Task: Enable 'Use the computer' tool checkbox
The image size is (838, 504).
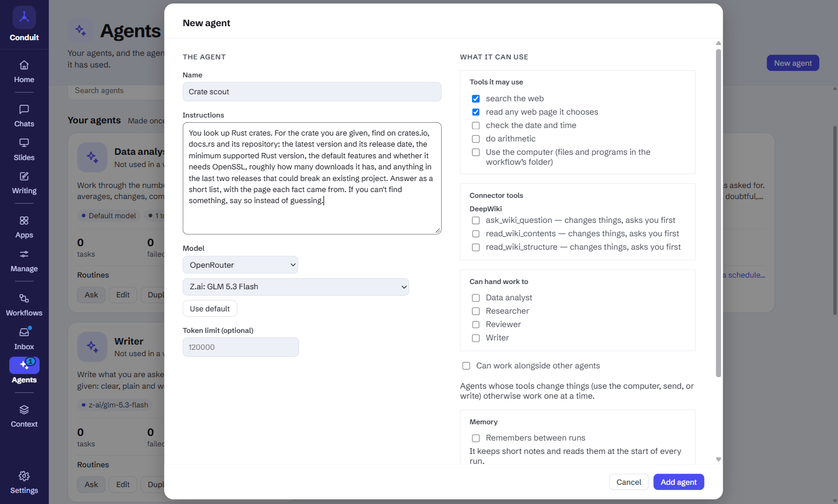Action: [x=475, y=152]
